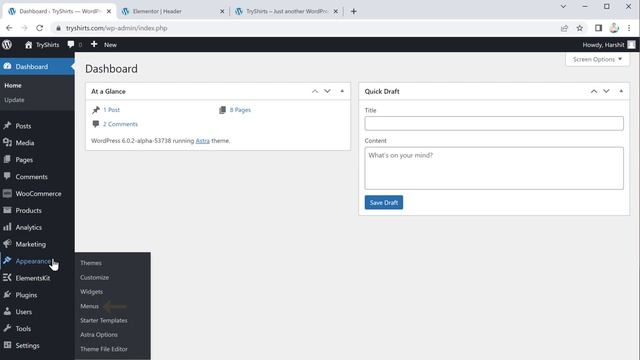
Task: Open the Posts pushpin icon
Action: [7, 125]
